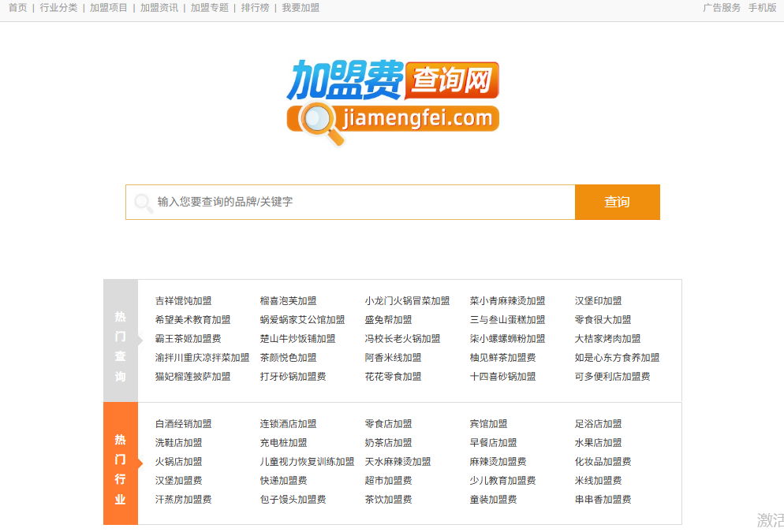The image size is (784, 532).
Task: Select 加盟项目 in the top navigation
Action: tap(108, 9)
